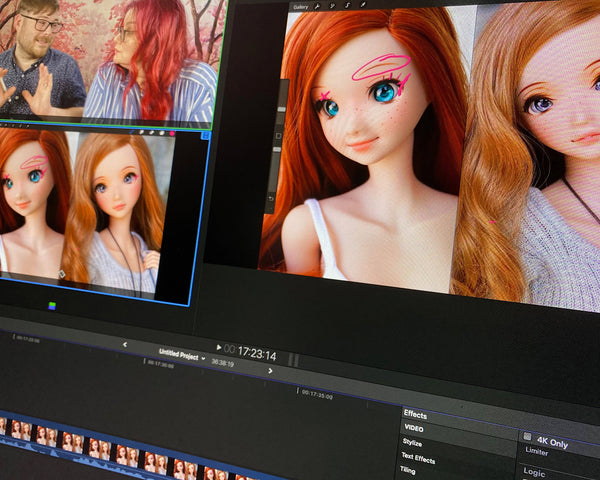The height and width of the screenshot is (480, 600).
Task: Open the magic wand Adjustments icon
Action: (334, 5)
